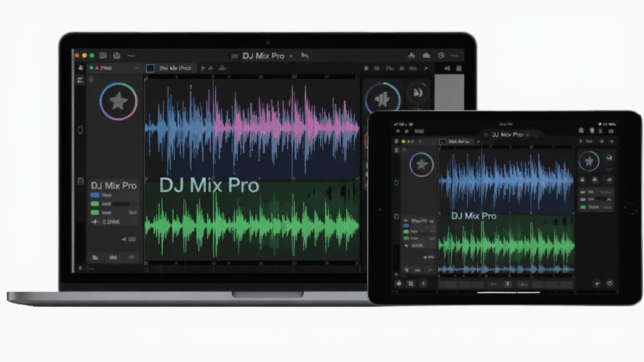644x362 pixels.
Task: Click the share icon beside laptop sidebar icon
Action: coord(117,55)
